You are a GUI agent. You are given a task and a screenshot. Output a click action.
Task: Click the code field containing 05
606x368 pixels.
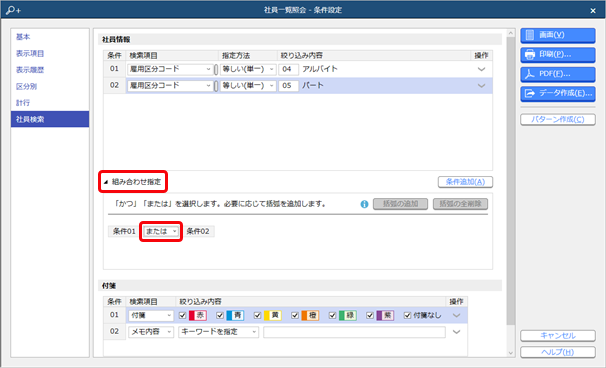click(x=289, y=85)
